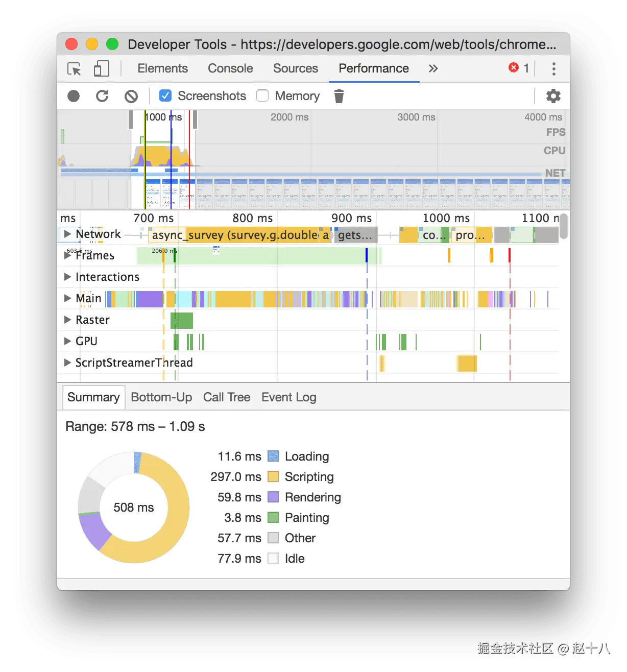The width and height of the screenshot is (627, 672).
Task: Open the Event Log tab
Action: (x=289, y=397)
